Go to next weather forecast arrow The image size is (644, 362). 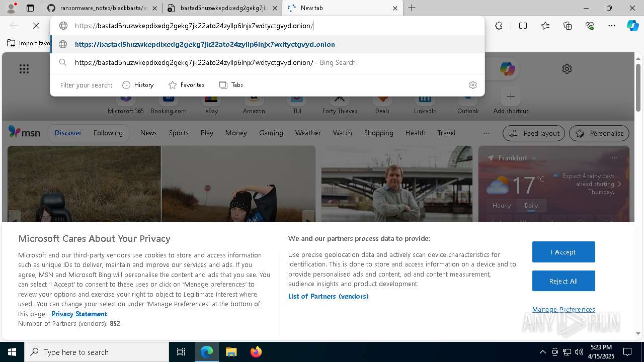pos(619,184)
